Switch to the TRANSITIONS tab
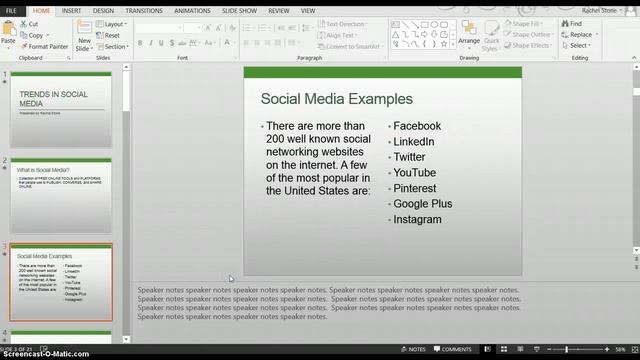Viewport: 640px width, 360px height. [x=144, y=11]
